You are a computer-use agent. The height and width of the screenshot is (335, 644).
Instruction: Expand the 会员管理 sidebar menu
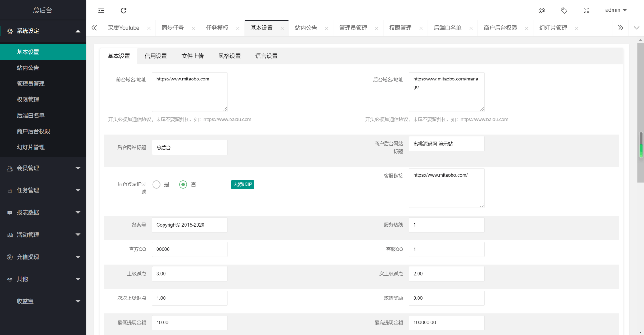43,168
